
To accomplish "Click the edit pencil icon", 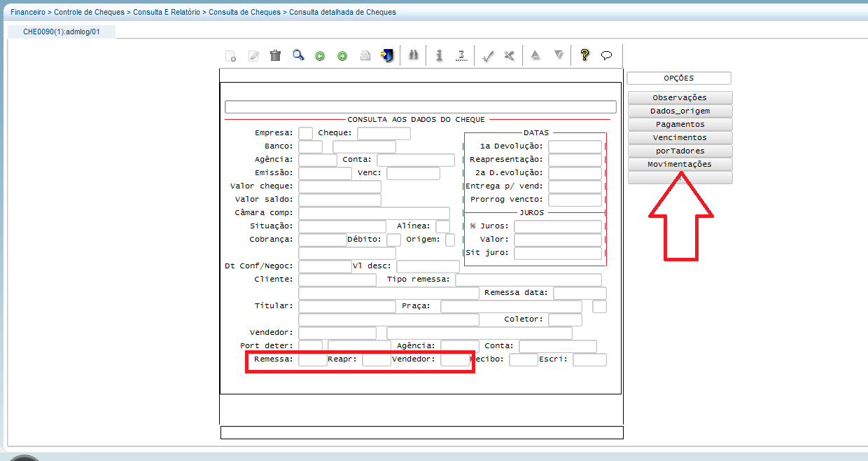I will 253,56.
